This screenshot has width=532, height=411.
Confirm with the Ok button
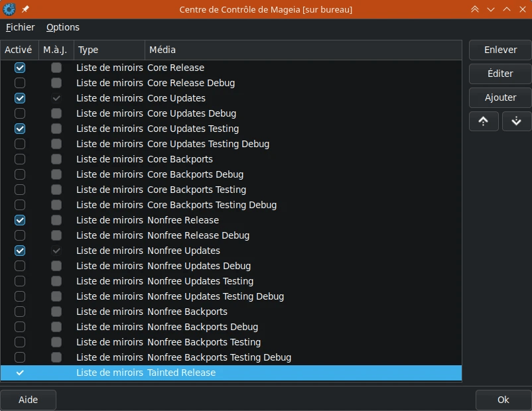[503, 400]
